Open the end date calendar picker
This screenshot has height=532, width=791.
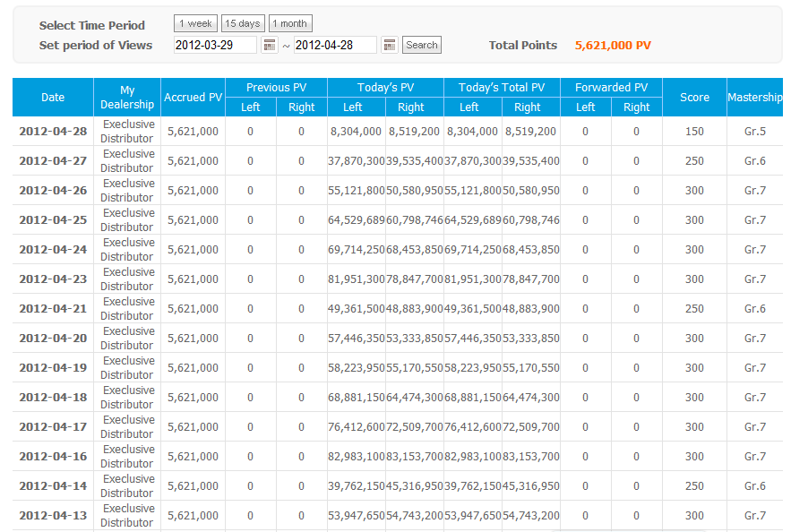(390, 46)
